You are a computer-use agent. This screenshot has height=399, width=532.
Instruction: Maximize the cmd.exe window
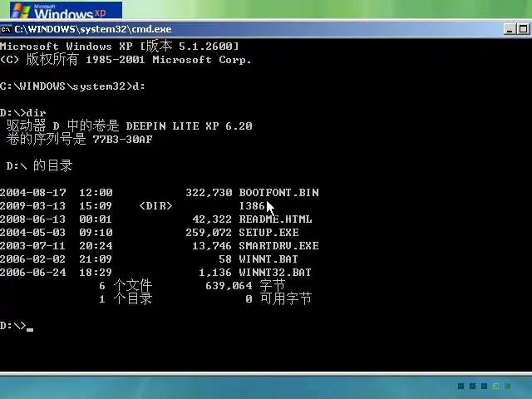[523, 30]
